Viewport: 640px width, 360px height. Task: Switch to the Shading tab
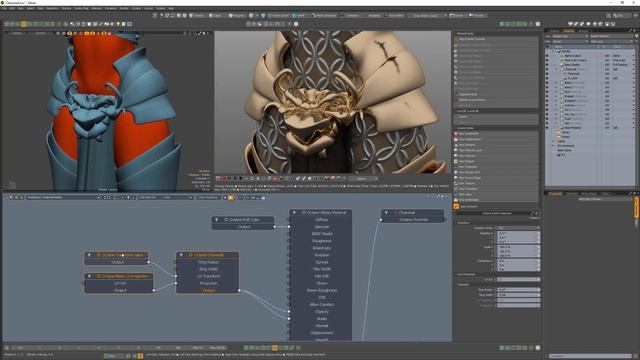(x=569, y=31)
